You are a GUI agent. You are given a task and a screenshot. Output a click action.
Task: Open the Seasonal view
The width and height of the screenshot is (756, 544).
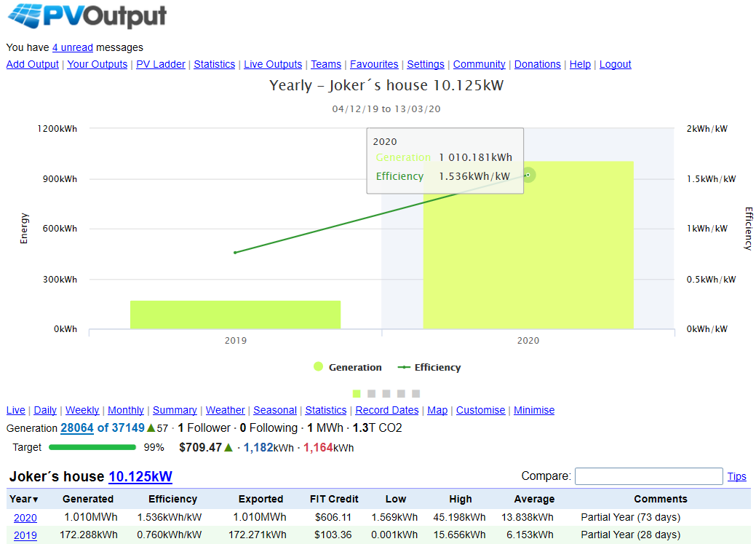[275, 410]
